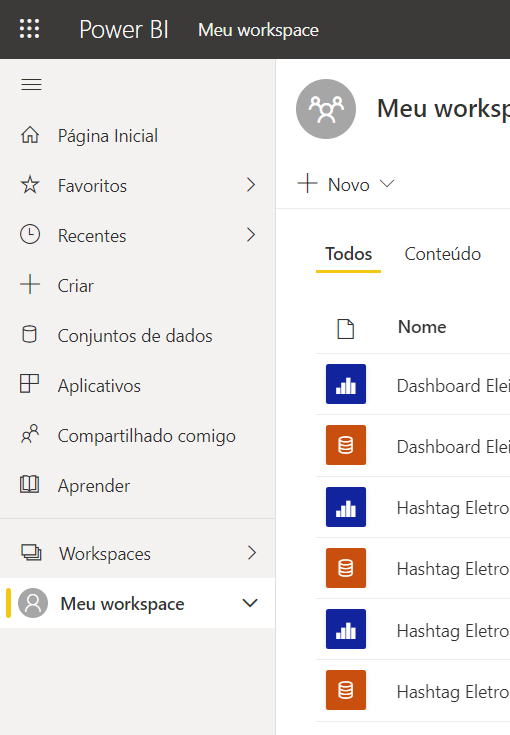Open the first Hashtag Eletro dataset name
The width and height of the screenshot is (510, 735).
coord(453,569)
